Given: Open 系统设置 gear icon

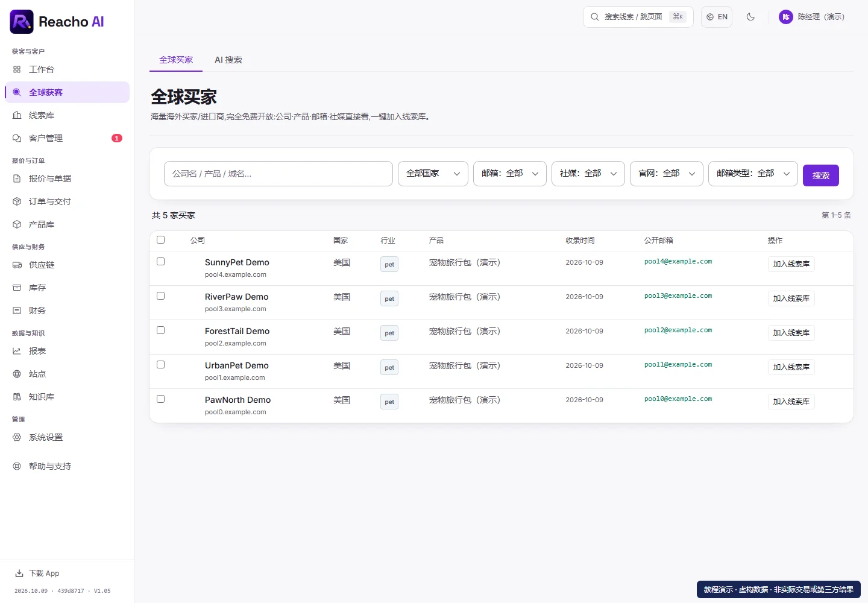Looking at the screenshot, I should [x=17, y=437].
